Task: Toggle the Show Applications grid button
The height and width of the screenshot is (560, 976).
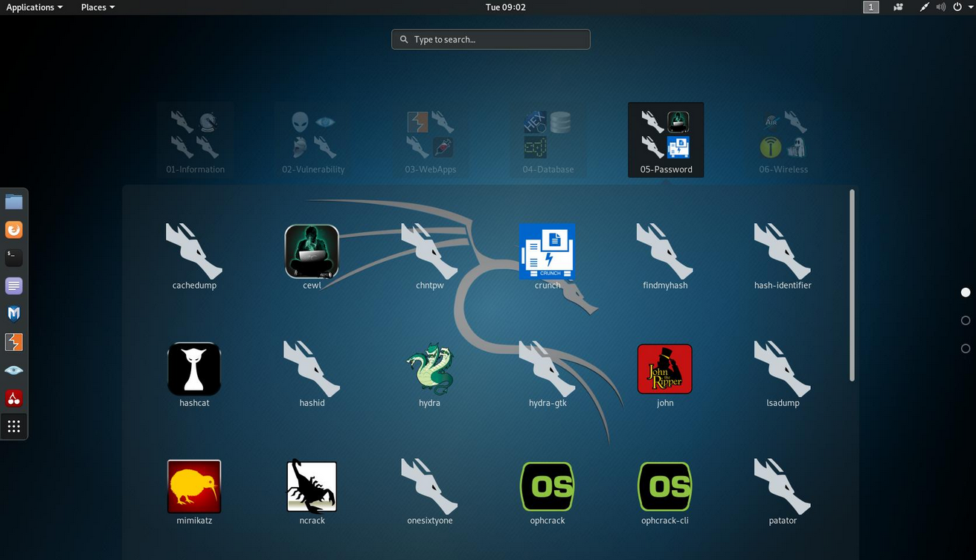Action: [13, 426]
